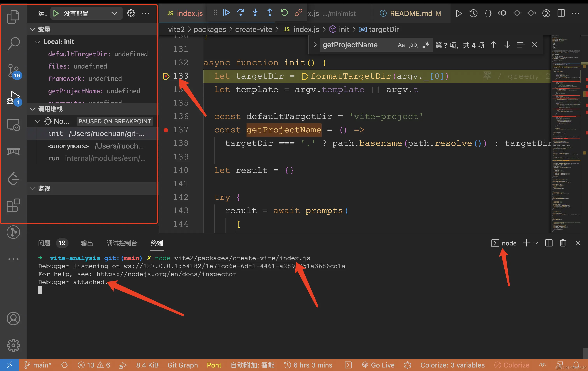Open the launch.json gear settings
588x371 pixels.
coord(131,13)
